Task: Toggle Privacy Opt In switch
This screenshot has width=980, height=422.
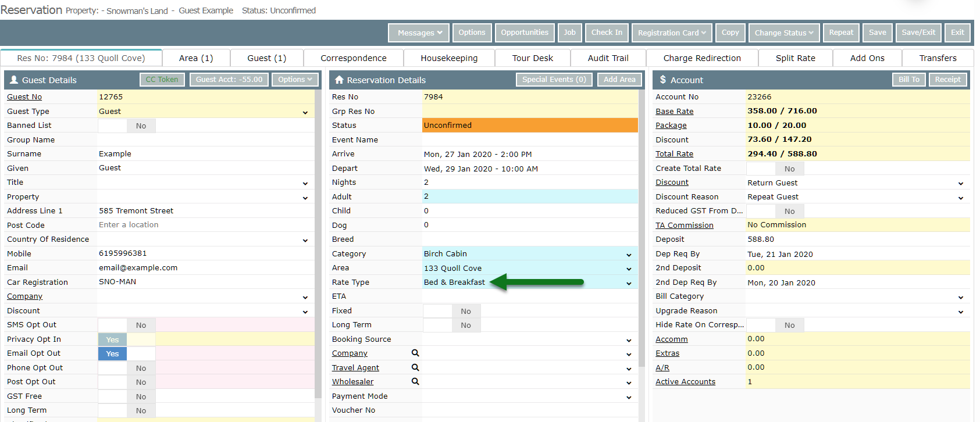Action: click(x=127, y=339)
